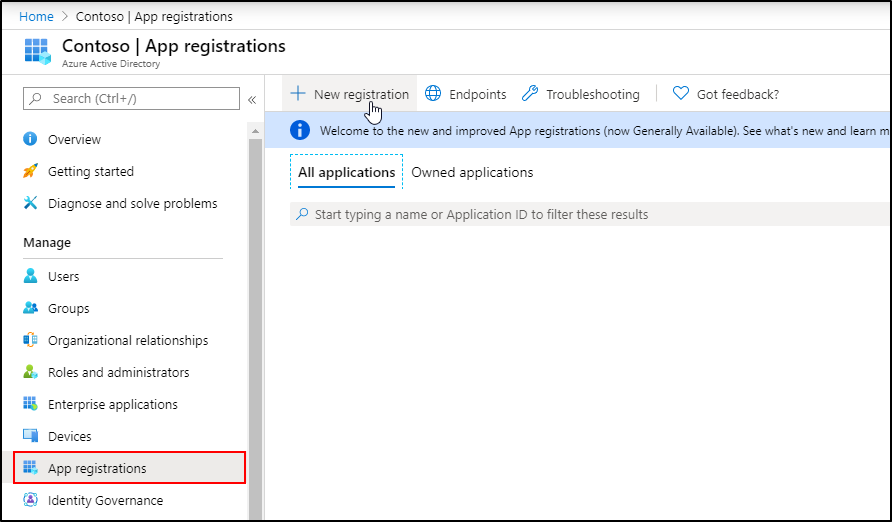Click the Azure Active Directory subtitle
The height and width of the screenshot is (522, 892).
[x=111, y=64]
